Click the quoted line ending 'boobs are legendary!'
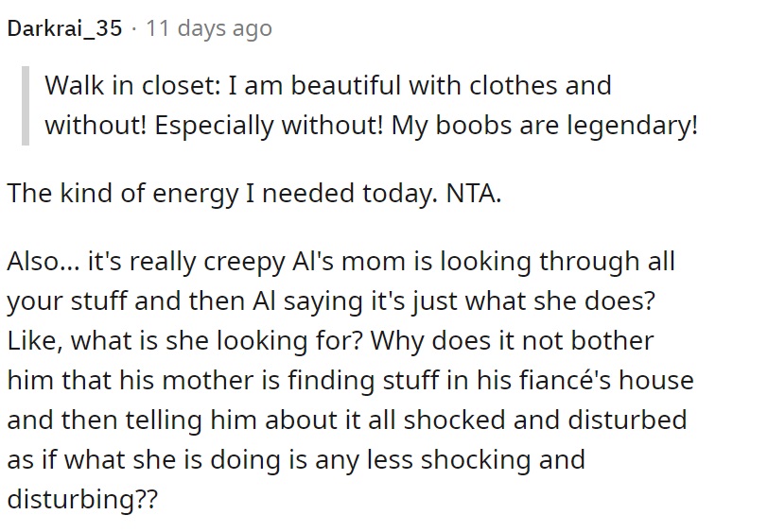 point(372,126)
